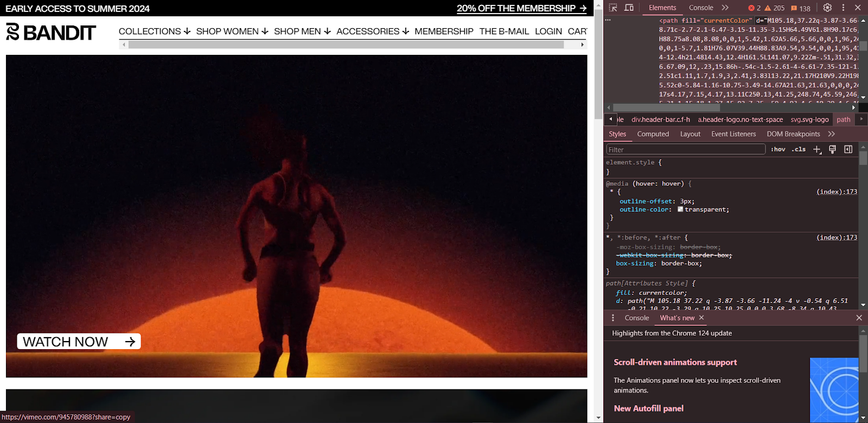Select a.header-logo.no-text-space breadcrumb
The width and height of the screenshot is (868, 423).
740,119
